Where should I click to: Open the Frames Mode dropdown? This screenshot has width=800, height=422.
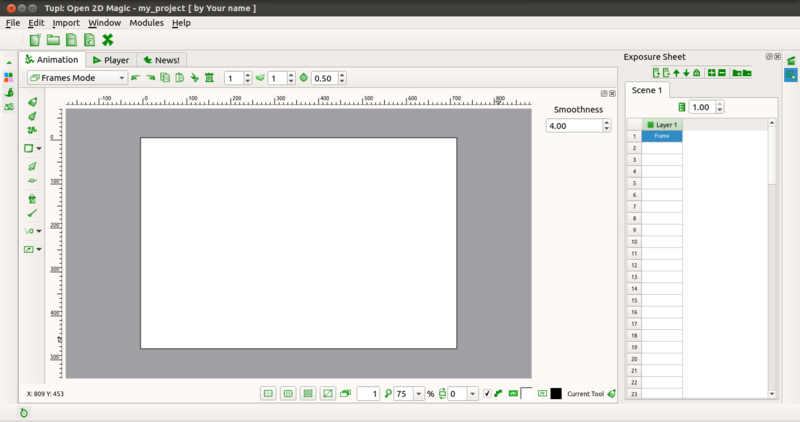(78, 78)
